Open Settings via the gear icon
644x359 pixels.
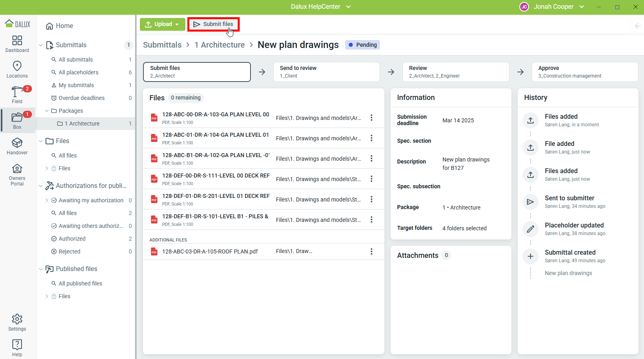pyautogui.click(x=17, y=323)
